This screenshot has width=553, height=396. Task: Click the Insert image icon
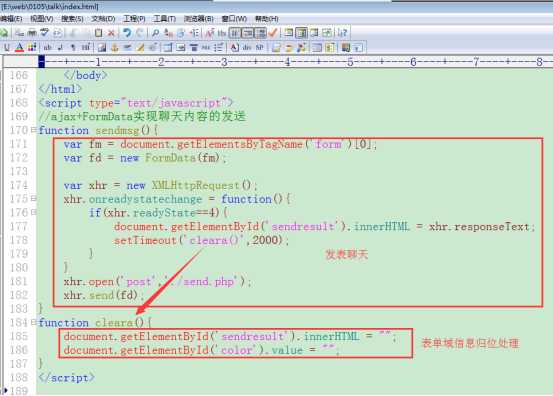tap(102, 47)
